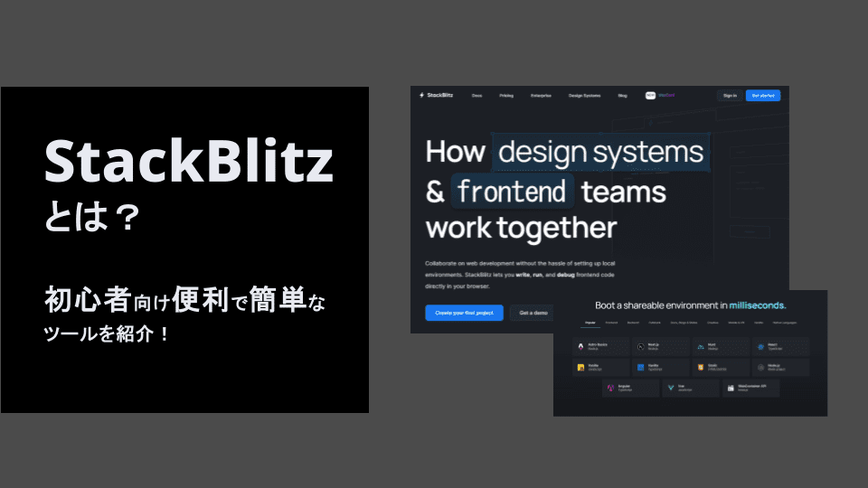Choose the Vue template icon
Screen dimensions: 868x488
[670, 388]
